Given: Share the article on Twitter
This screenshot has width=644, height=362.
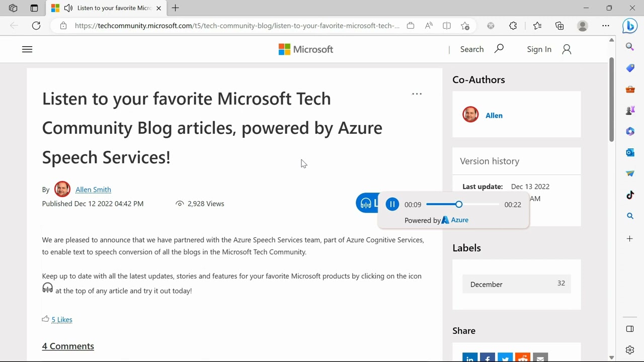Looking at the screenshot, I should (x=505, y=358).
